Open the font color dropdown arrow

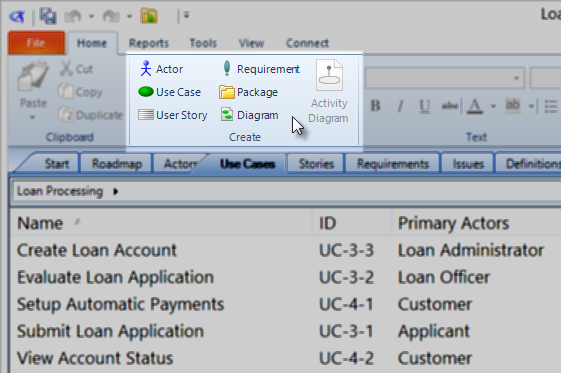pyautogui.click(x=493, y=106)
